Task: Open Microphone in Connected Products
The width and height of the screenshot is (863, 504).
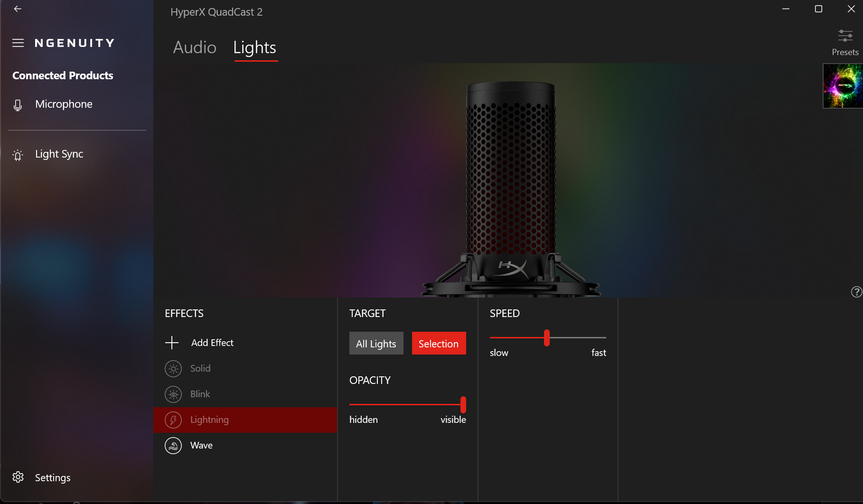Action: click(x=64, y=104)
